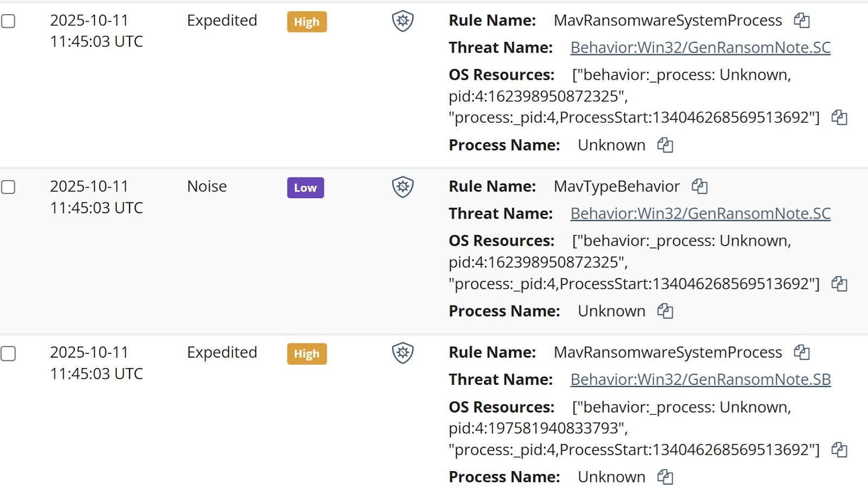Click the High severity badge on first alert
Screen dimensions: 868x495
pyautogui.click(x=307, y=22)
